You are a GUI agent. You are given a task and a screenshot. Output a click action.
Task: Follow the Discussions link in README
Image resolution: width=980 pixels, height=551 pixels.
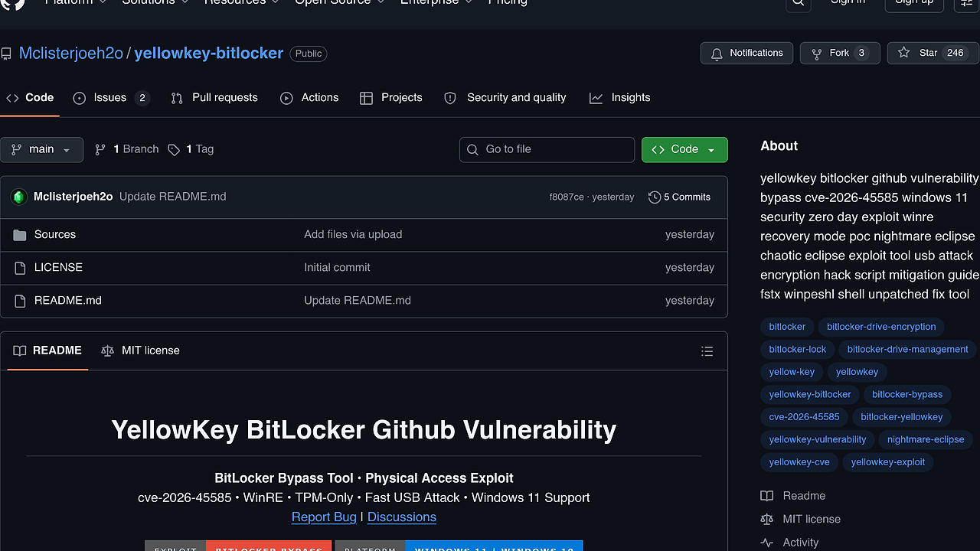coord(402,517)
